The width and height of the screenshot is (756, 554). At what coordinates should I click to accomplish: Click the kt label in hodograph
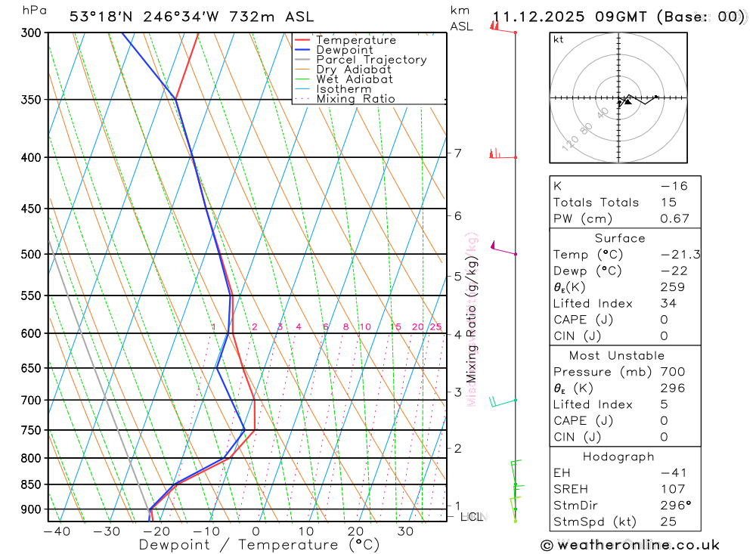click(559, 39)
